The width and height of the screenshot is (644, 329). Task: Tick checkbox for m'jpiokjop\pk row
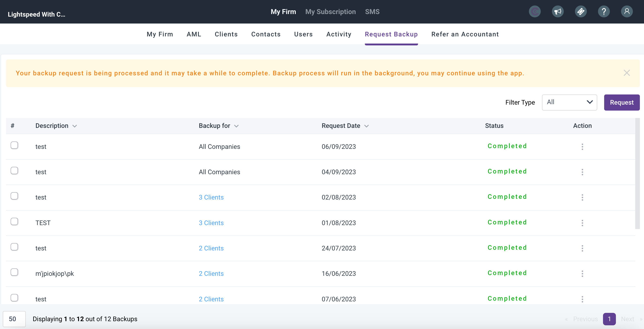coord(14,272)
